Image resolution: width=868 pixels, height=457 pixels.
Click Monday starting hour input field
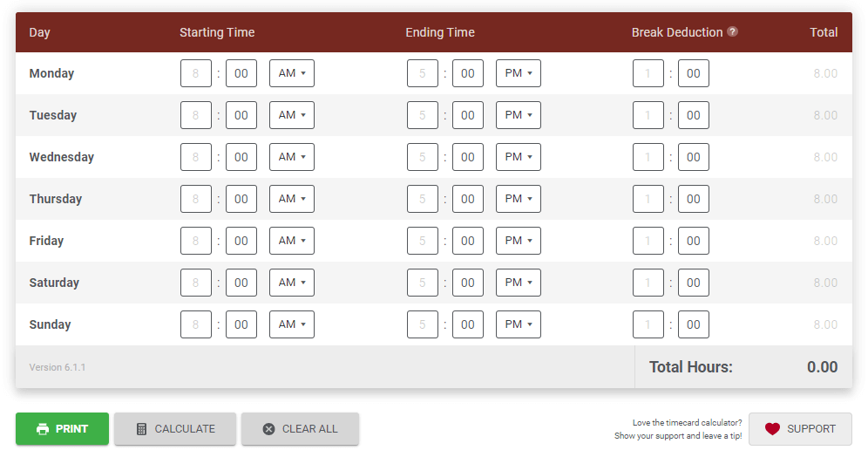[x=196, y=73]
